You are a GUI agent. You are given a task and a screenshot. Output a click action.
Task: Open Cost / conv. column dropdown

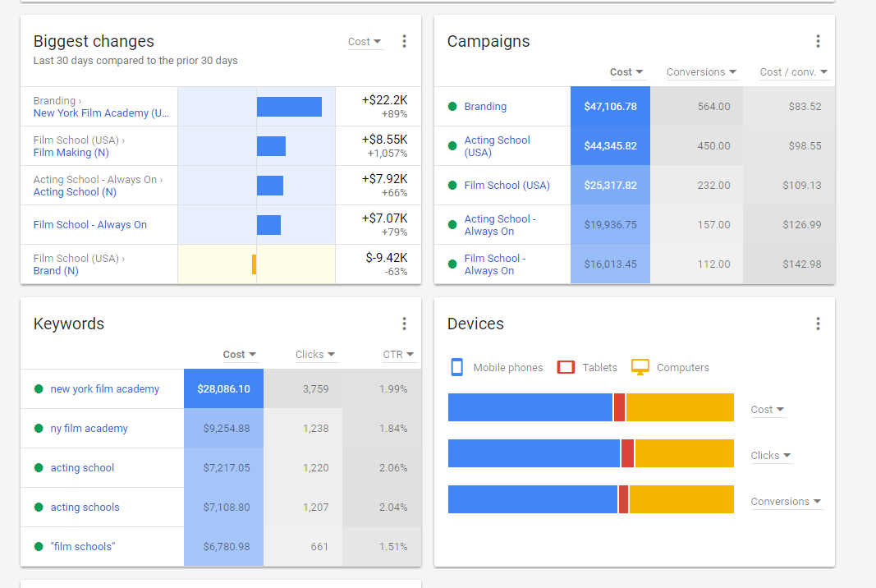(794, 72)
